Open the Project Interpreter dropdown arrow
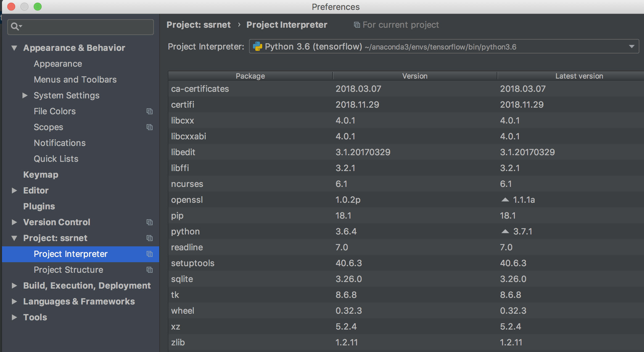 point(631,47)
